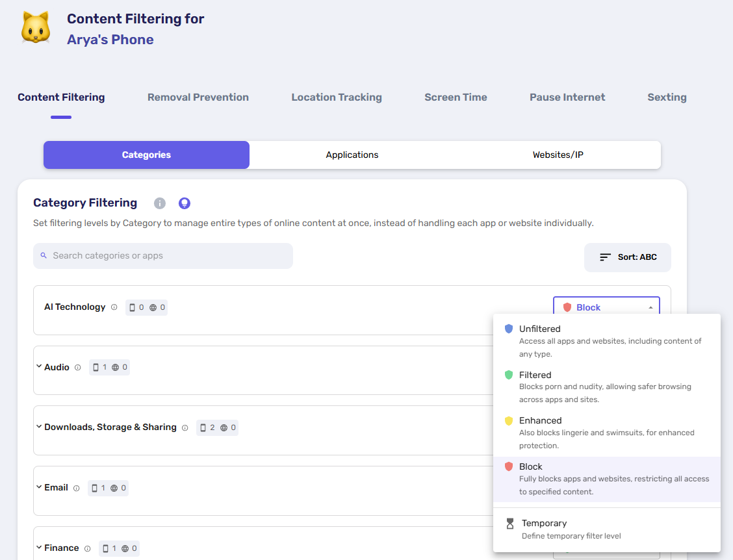Click the Category Filtering info icon
The width and height of the screenshot is (733, 560).
(160, 203)
